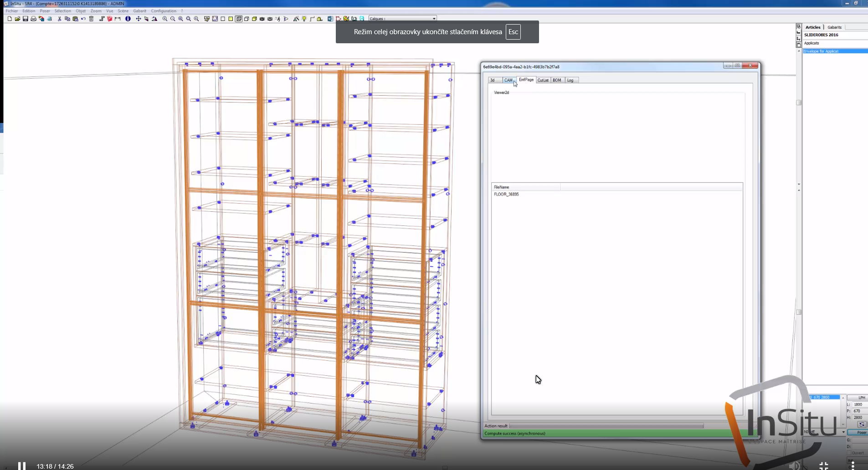The image size is (868, 470).
Task: Click the rotate dimensions swap icon
Action: tap(861, 424)
